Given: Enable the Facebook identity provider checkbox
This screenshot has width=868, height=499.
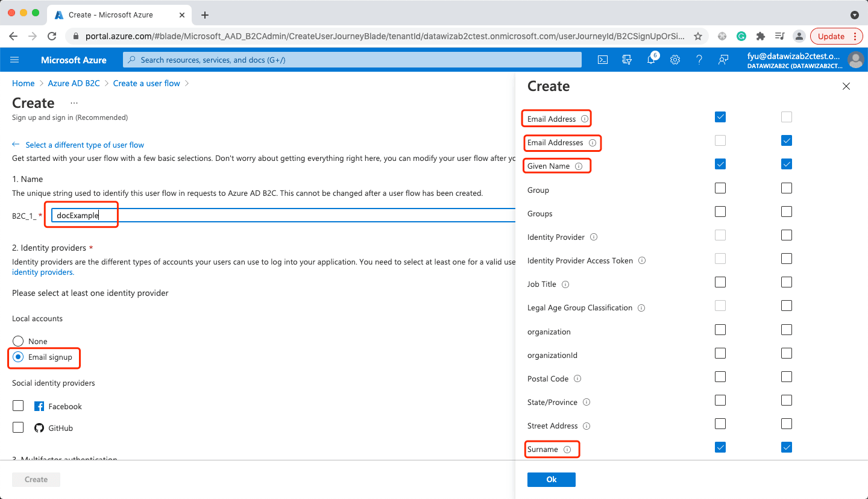Looking at the screenshot, I should click(x=18, y=406).
